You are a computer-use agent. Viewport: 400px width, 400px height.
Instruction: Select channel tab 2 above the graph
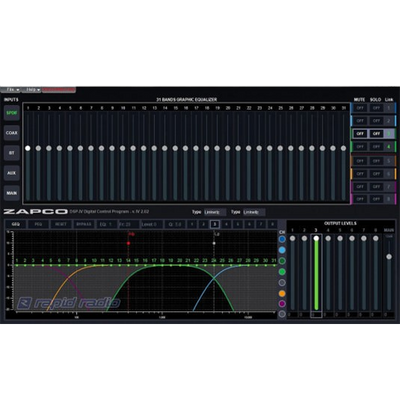coord(203,224)
